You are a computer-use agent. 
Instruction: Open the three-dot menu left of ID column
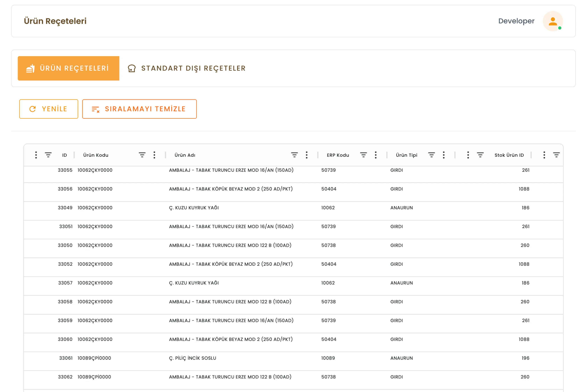36,155
